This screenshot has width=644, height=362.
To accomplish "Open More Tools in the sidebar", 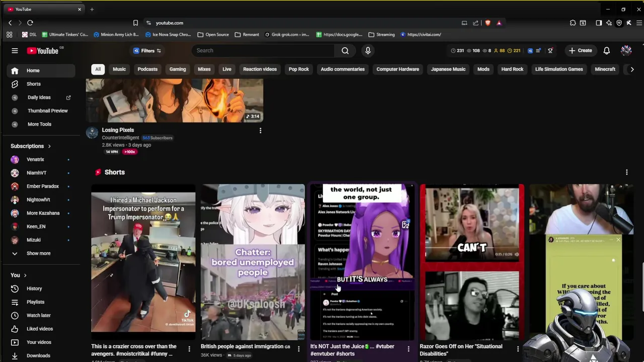I will (x=40, y=124).
